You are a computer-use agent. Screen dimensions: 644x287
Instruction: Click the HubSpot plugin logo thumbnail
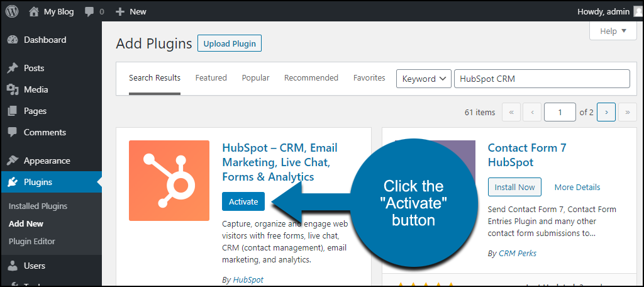click(x=169, y=181)
